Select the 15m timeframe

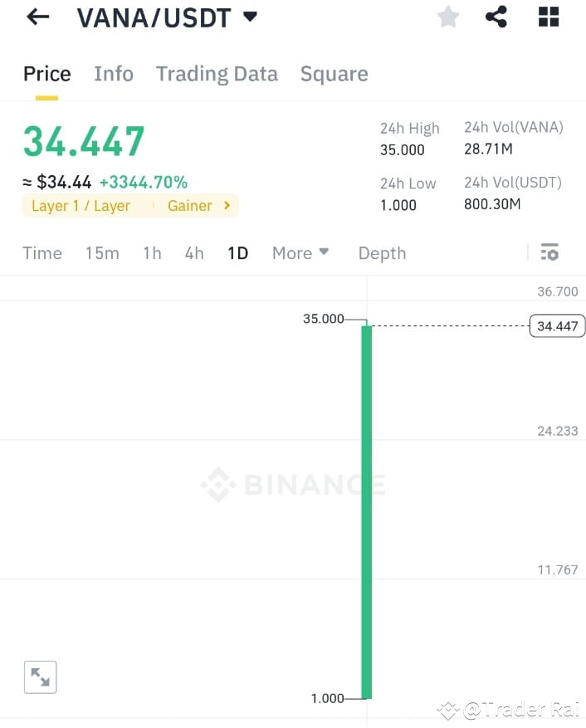(x=102, y=253)
